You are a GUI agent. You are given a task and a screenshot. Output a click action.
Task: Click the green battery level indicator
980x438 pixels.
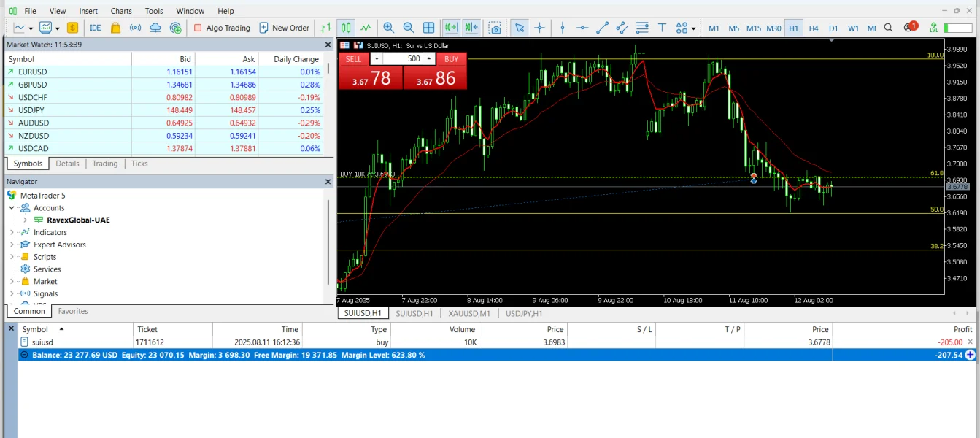957,28
